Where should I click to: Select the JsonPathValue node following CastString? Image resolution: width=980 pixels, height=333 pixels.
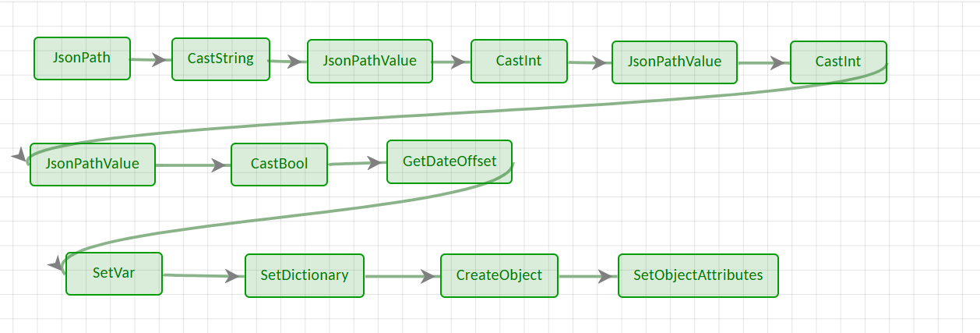pyautogui.click(x=369, y=61)
